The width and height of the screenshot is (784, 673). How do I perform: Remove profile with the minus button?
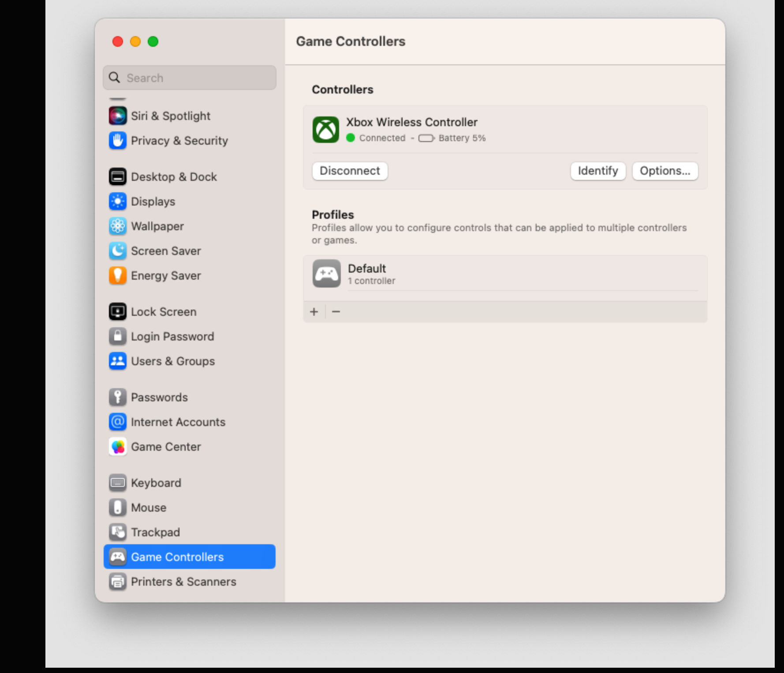[x=336, y=312]
